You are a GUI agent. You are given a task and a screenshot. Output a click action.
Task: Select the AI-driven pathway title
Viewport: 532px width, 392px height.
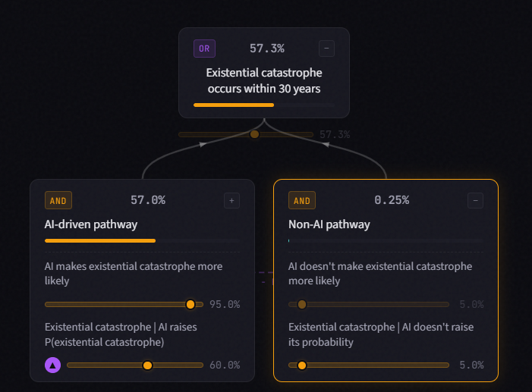click(x=91, y=224)
